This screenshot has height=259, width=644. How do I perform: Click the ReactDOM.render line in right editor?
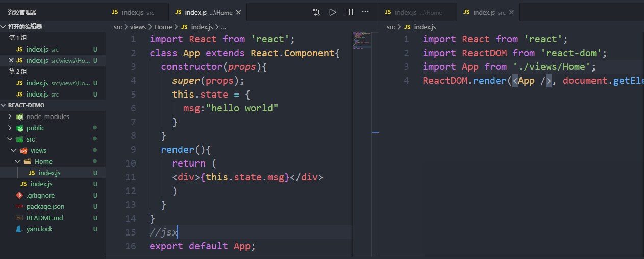(533, 81)
